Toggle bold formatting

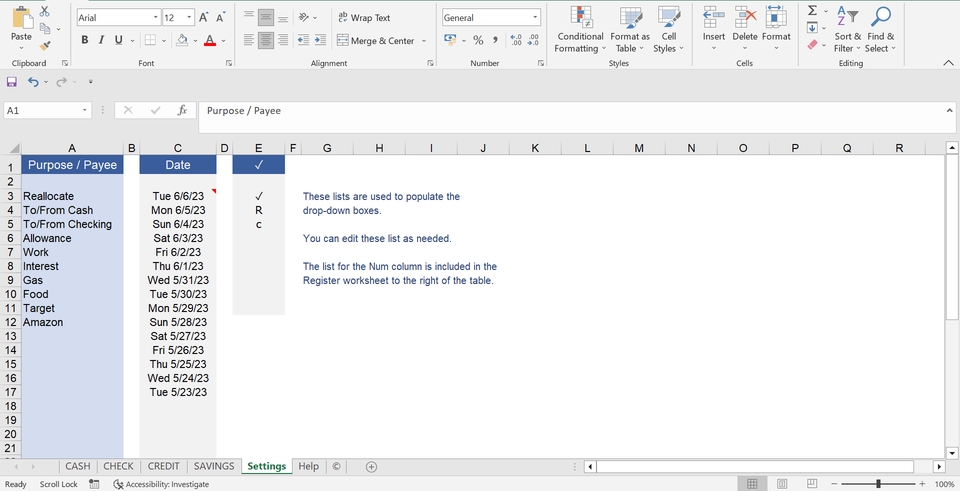[x=84, y=40]
